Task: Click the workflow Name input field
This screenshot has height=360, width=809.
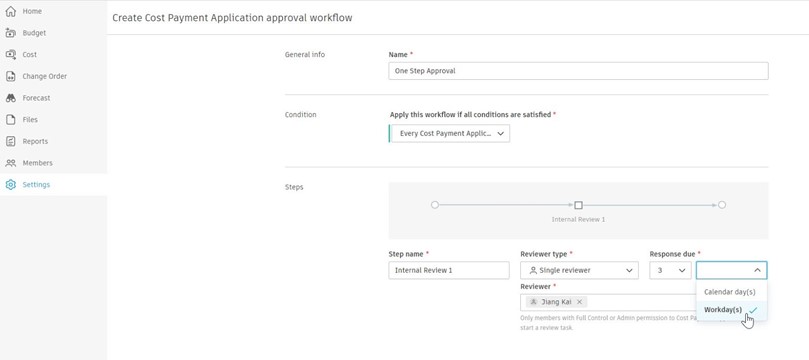Action: click(578, 71)
